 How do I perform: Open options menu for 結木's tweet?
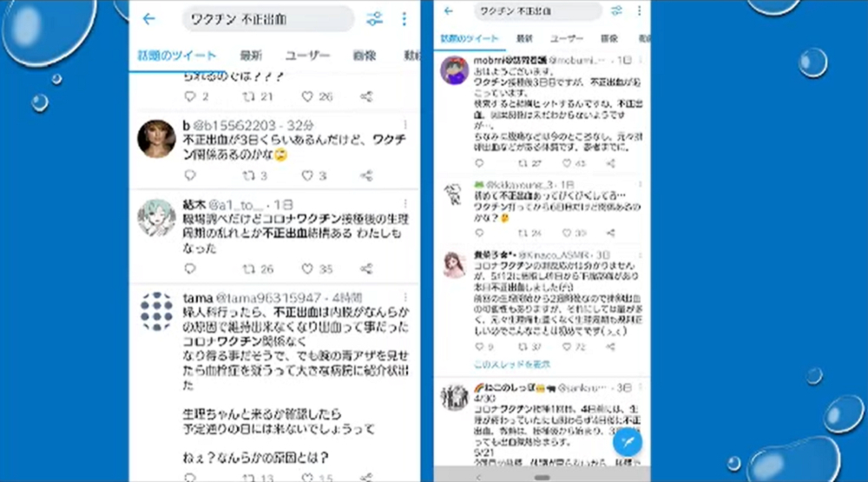coord(405,204)
